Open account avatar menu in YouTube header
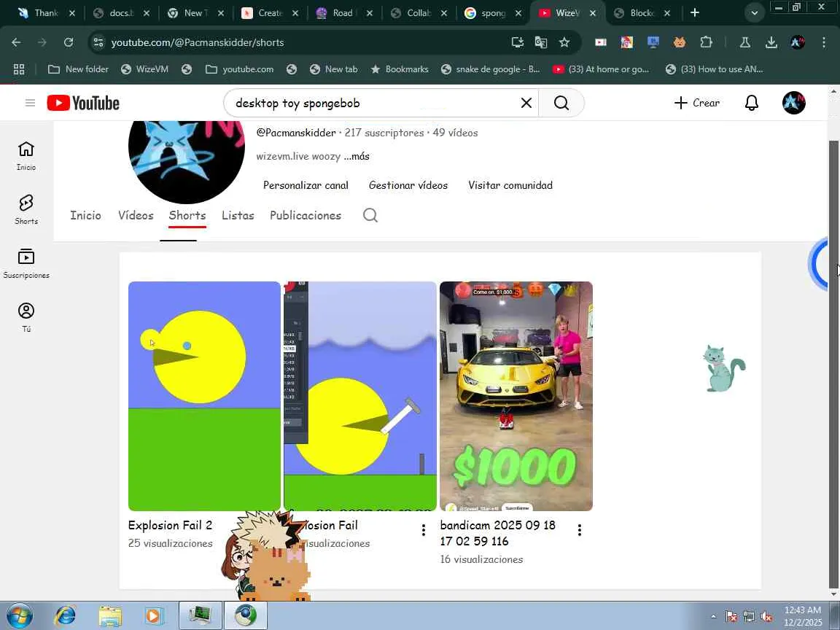The width and height of the screenshot is (840, 630). [x=793, y=103]
